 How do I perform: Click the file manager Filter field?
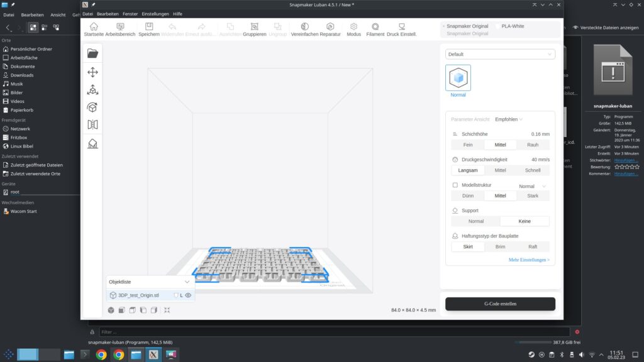click(334, 332)
